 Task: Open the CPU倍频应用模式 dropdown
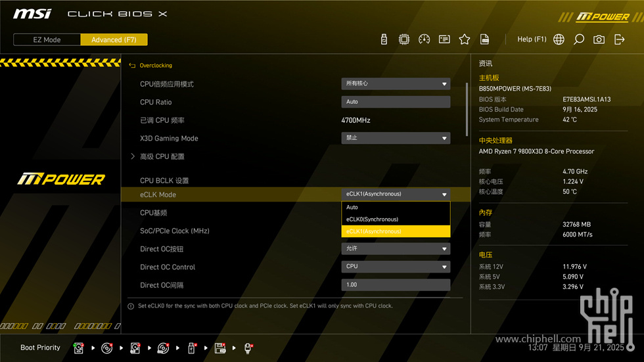[396, 83]
